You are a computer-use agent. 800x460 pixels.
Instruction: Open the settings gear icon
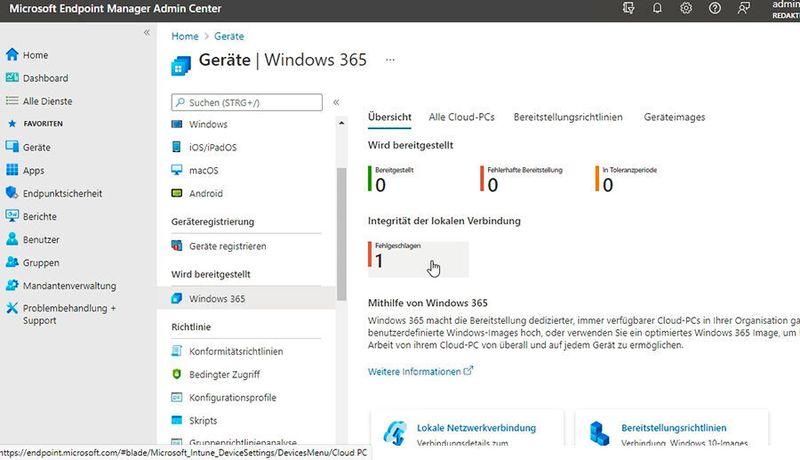pos(686,8)
